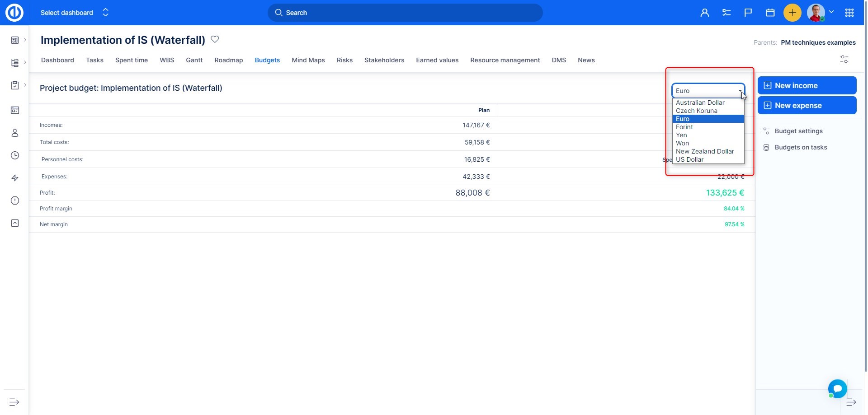Open the calendar icon in top bar
Screen dimensions: 868x415
(770, 13)
